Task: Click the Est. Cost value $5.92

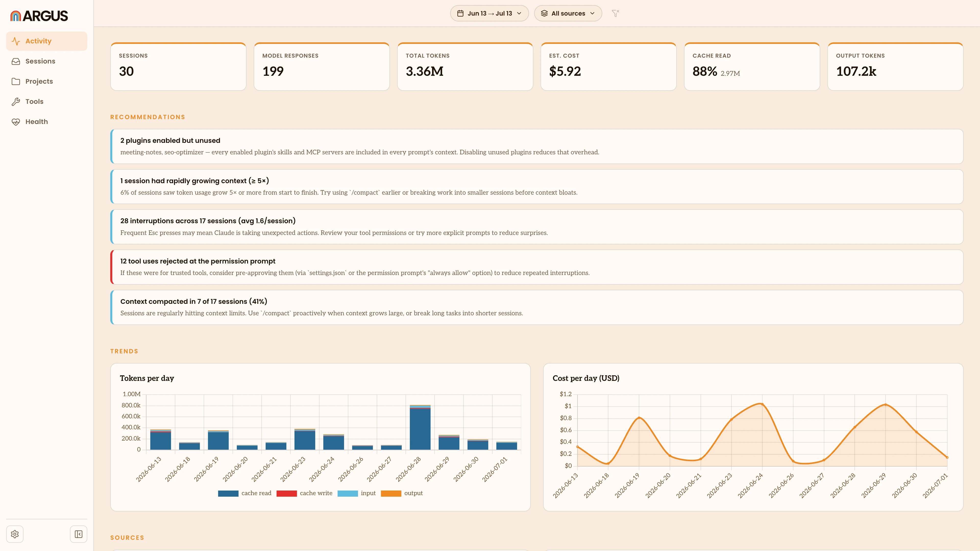Action: click(565, 71)
